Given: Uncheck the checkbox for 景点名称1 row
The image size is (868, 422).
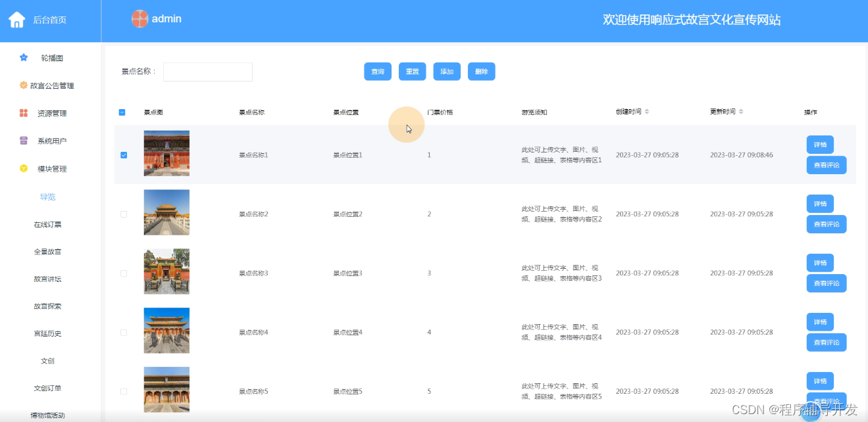Looking at the screenshot, I should coord(124,155).
